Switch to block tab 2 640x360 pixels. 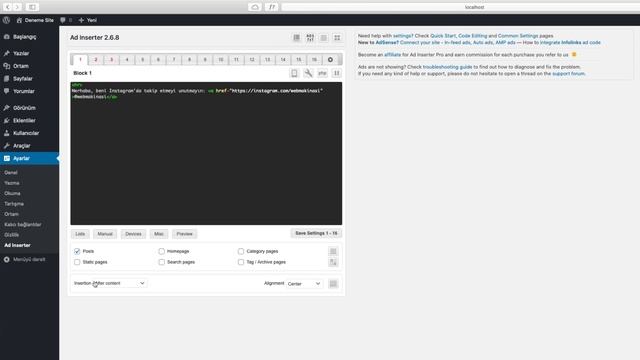point(96,60)
